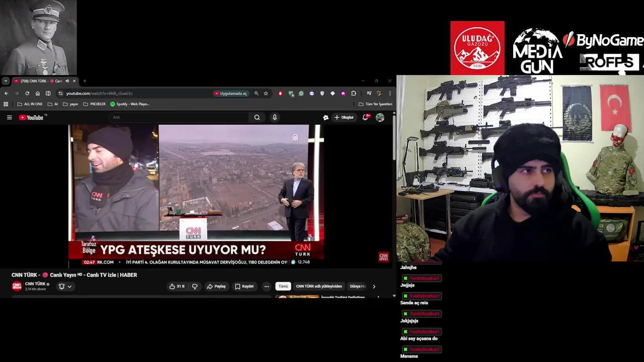Click the YouTube search magnifier button
This screenshot has width=644, height=362.
[x=257, y=117]
